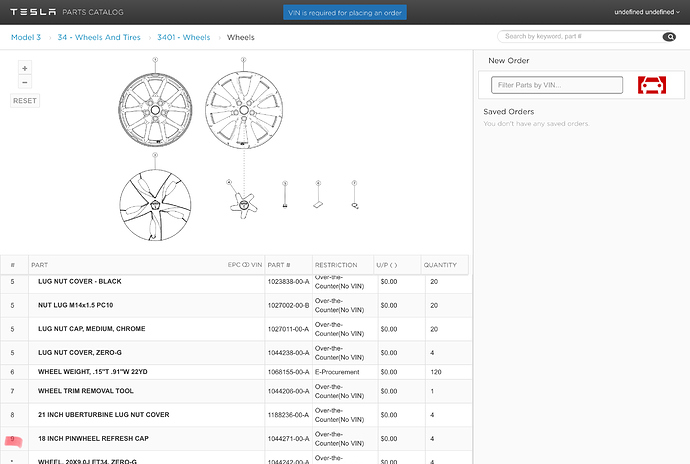This screenshot has height=464, width=690.
Task: Toggle the EPC / VIN switch in table header
Action: point(246,265)
